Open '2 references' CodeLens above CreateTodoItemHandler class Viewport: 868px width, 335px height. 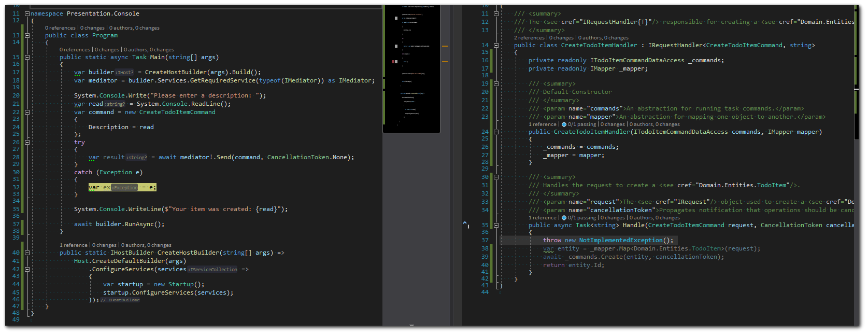pyautogui.click(x=529, y=38)
